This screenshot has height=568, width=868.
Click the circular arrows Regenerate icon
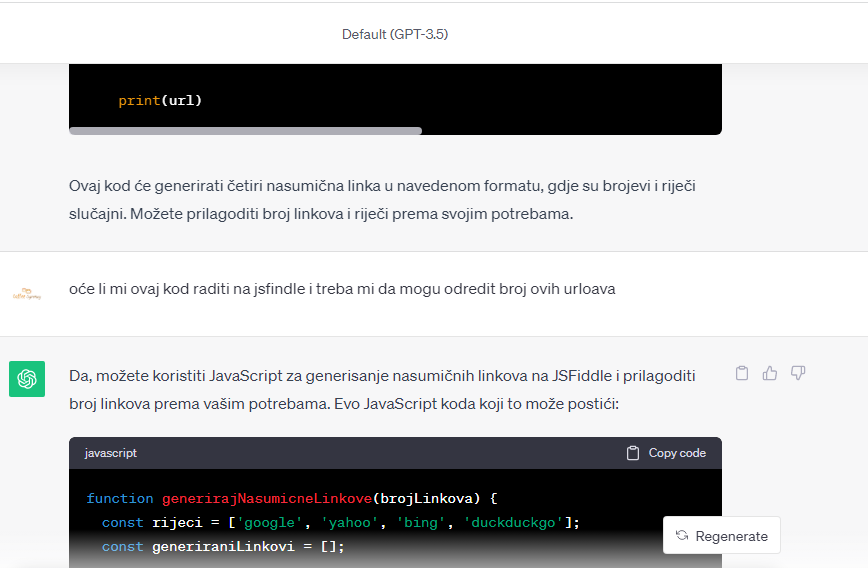click(682, 536)
